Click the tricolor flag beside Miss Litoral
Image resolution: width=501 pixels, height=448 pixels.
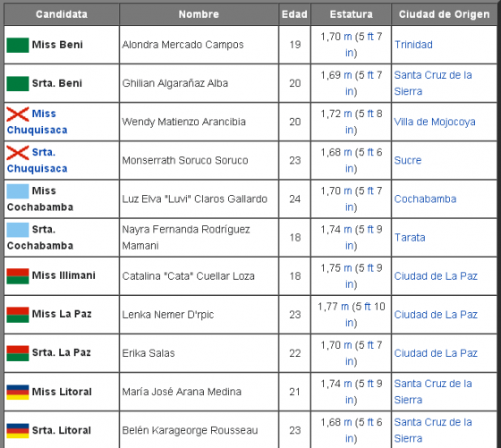tap(18, 393)
